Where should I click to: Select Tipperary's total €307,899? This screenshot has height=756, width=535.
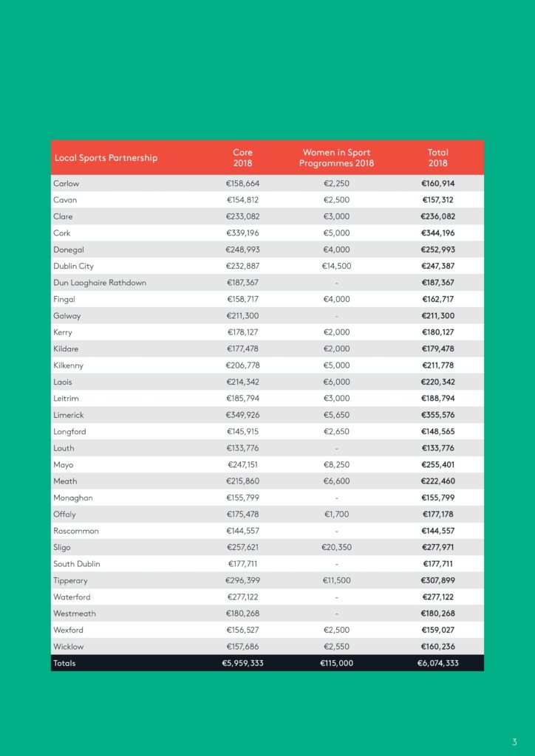pos(438,580)
